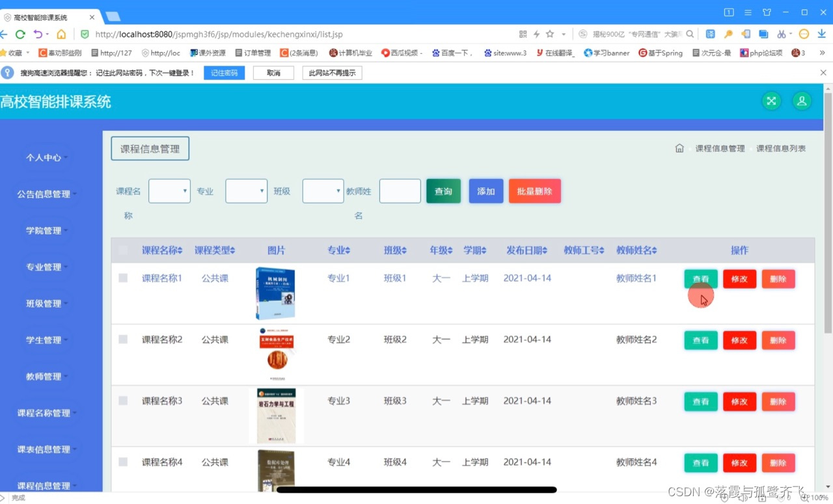Viewport: 833px width, 504px height.
Task: Click the magnifier search icon in search box
Action: [x=690, y=34]
